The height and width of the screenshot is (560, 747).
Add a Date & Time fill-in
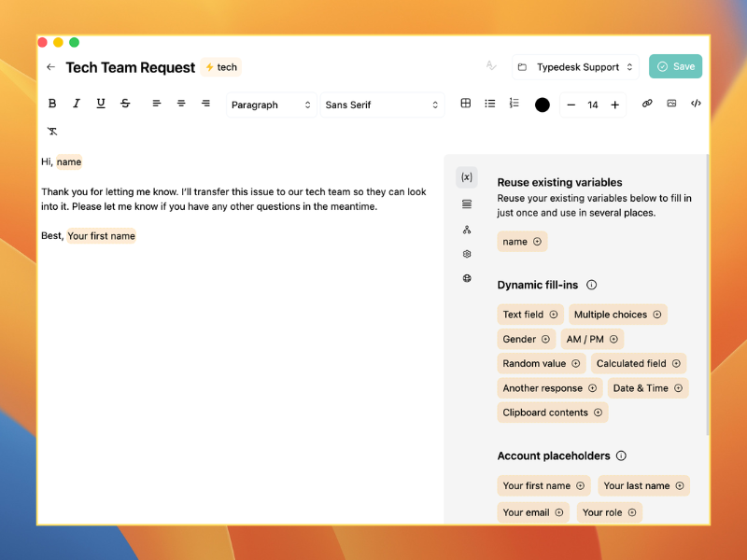pyautogui.click(x=648, y=388)
